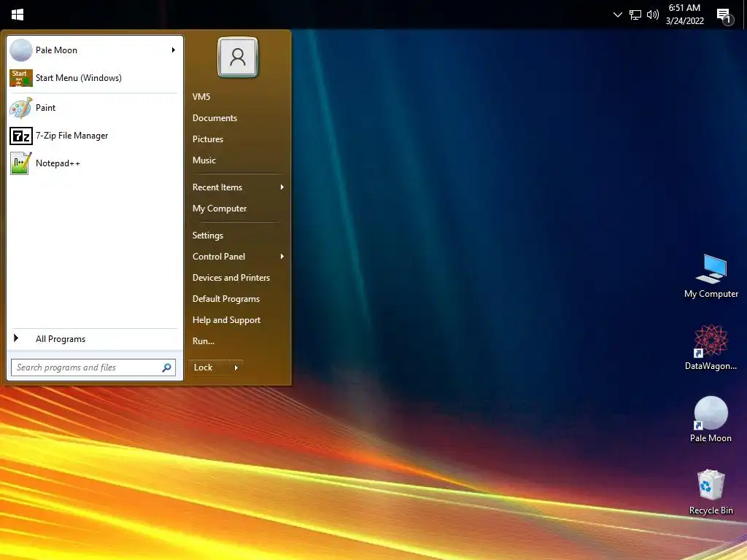Select the Recycle Bin desktop icon
The height and width of the screenshot is (560, 747).
711,492
